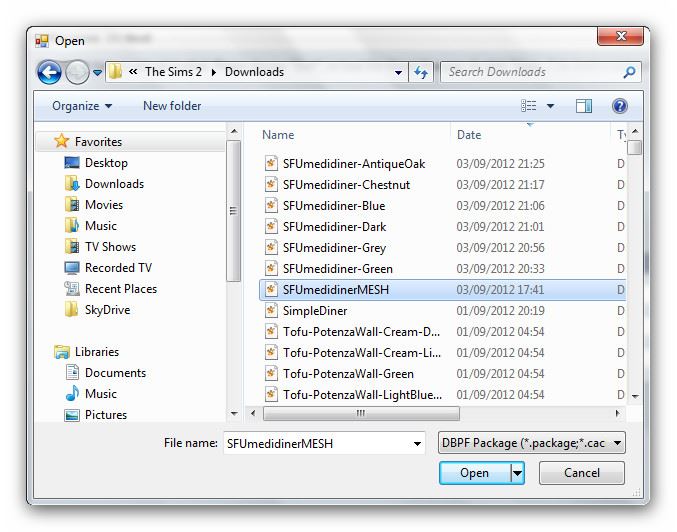Screen dimensions: 677x532
Task: Click the Desktop icon in Favorites
Action: point(72,163)
